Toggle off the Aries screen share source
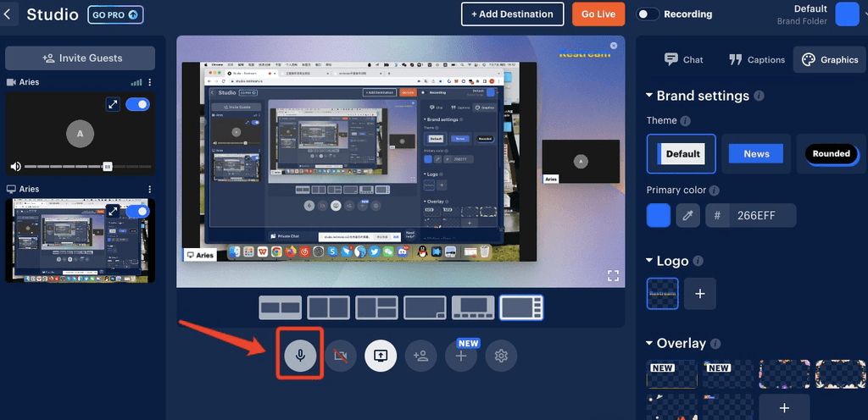 [137, 211]
